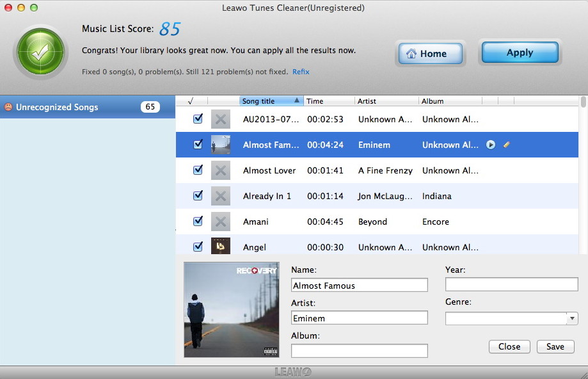Sort by the Artist column header
588x379 pixels.
point(386,101)
